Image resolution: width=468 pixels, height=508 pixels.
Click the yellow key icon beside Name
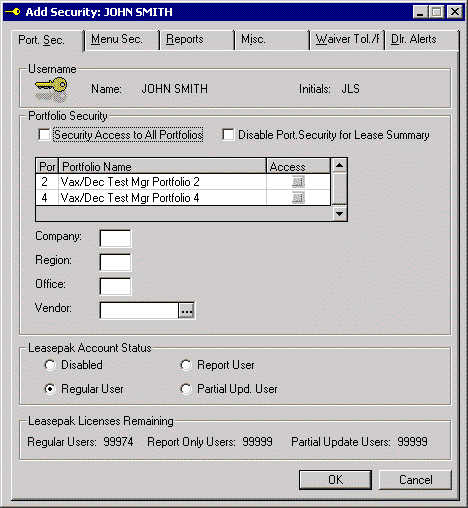(51, 89)
